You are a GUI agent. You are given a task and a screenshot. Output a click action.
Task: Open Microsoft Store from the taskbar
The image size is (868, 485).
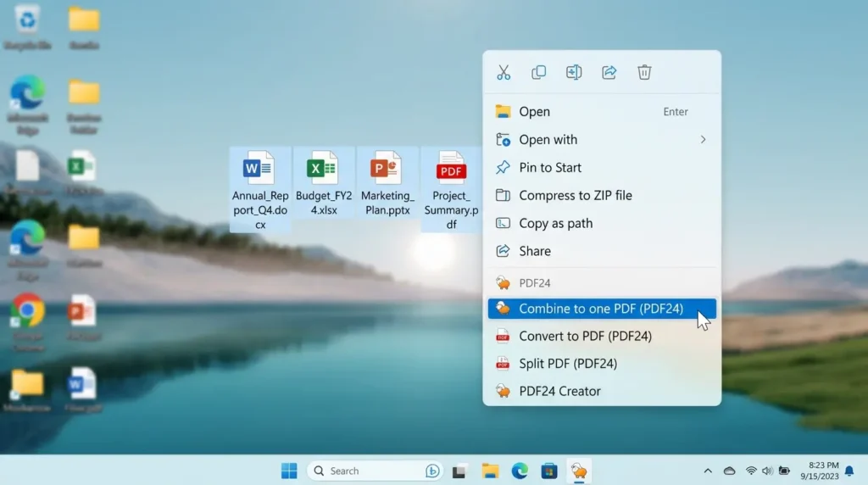point(548,471)
